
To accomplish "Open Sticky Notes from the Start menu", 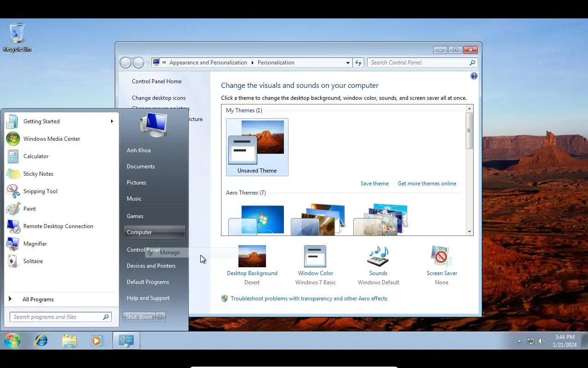I will [13, 174].
